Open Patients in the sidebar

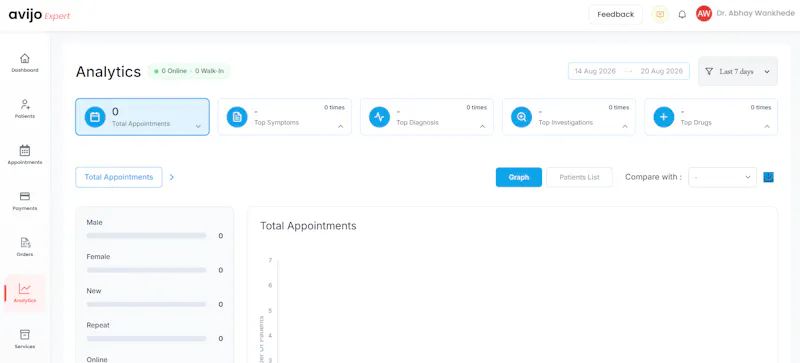coord(24,109)
